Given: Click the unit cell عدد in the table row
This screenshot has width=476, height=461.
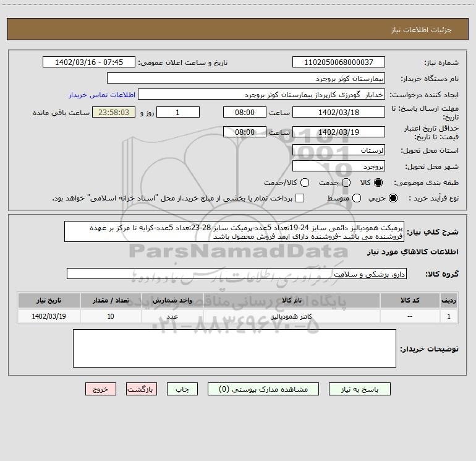Looking at the screenshot, I should point(172,316).
